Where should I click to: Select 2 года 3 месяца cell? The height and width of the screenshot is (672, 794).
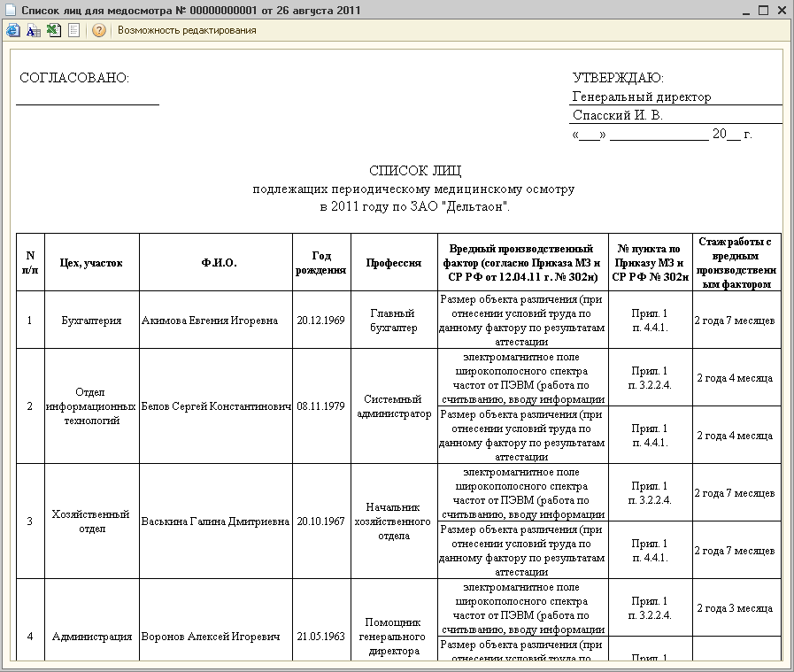click(x=736, y=607)
